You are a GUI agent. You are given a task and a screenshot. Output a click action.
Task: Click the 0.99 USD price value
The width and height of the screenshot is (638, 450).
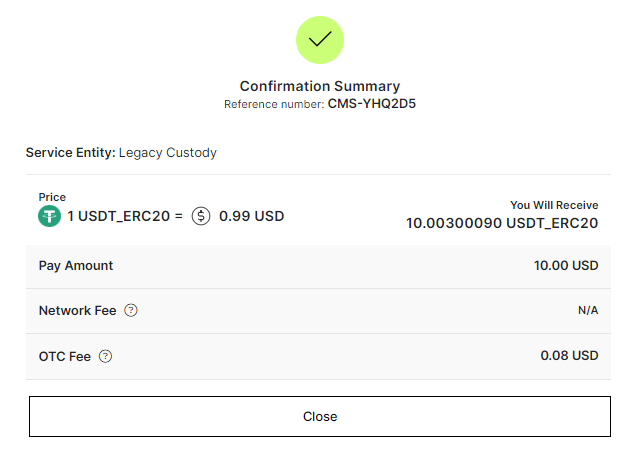(251, 216)
